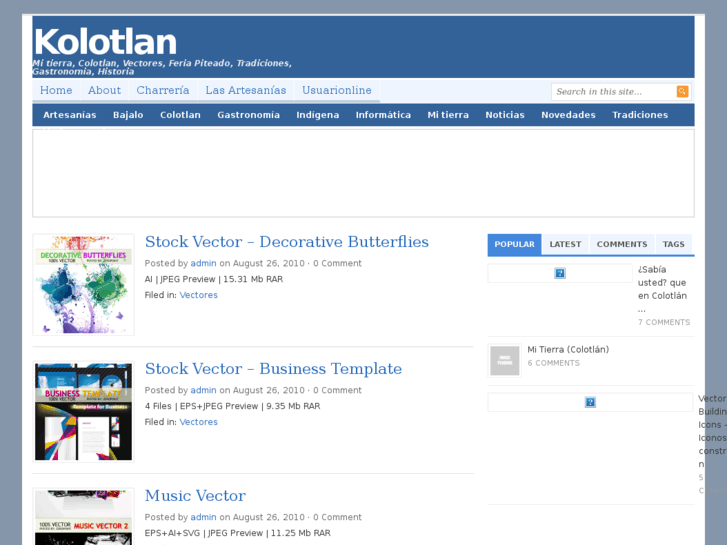Click the broken image icon beside ¿Sabía usted?

(560, 273)
